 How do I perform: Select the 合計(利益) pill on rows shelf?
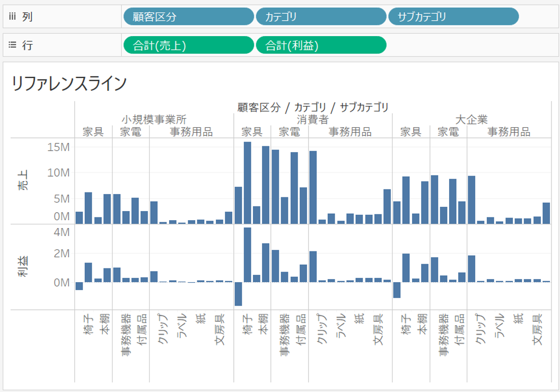pos(321,45)
